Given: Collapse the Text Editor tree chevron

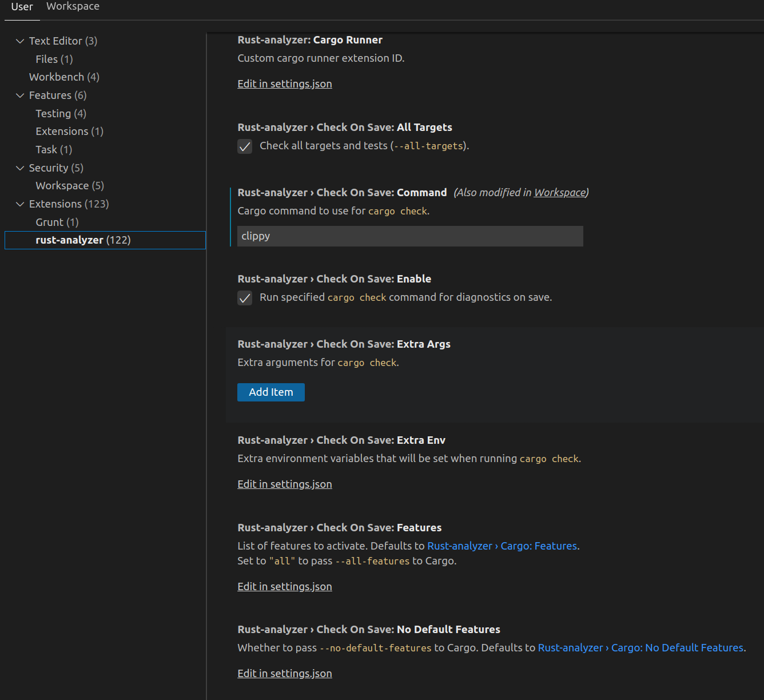Looking at the screenshot, I should coord(20,41).
